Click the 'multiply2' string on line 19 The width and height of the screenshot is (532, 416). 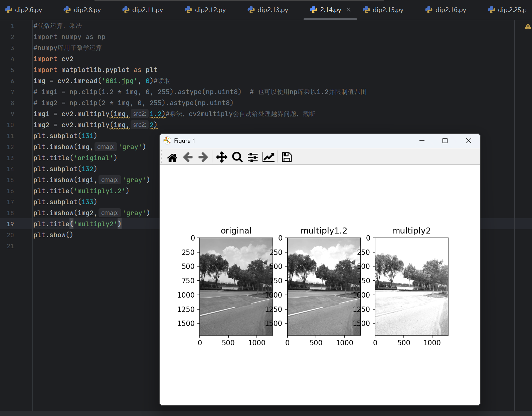tap(95, 224)
